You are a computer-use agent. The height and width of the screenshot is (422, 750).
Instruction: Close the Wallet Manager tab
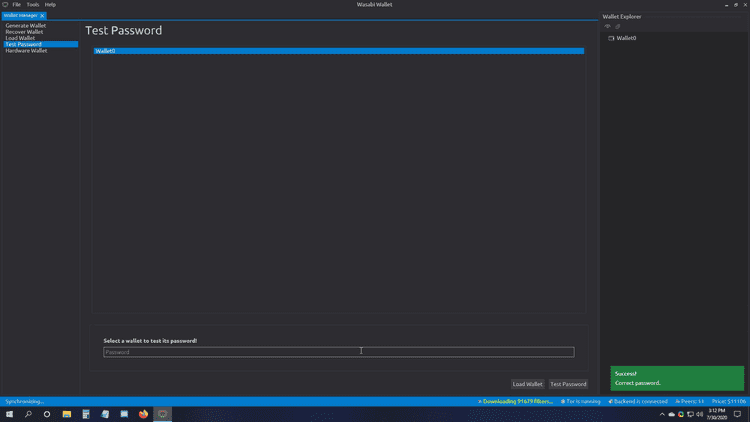(42, 16)
